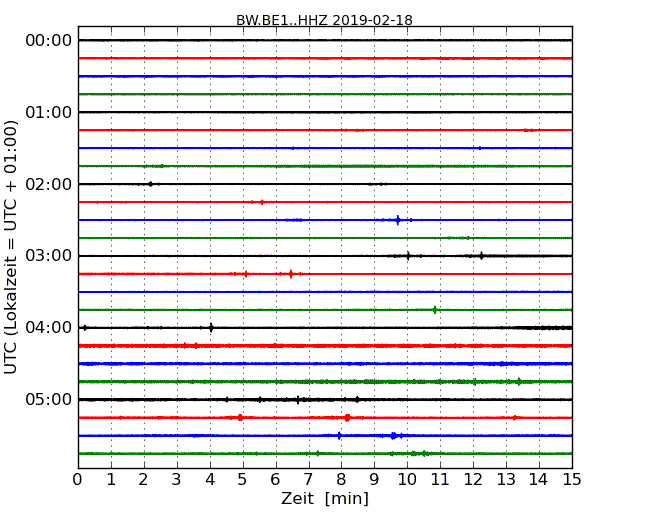Select the 01:00 time label
Image resolution: width=650 pixels, height=520 pixels.
pos(49,112)
